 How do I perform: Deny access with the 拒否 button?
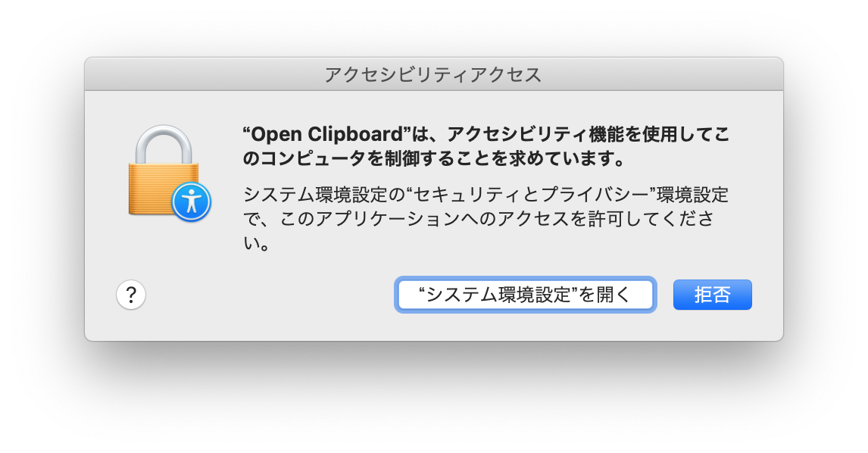point(713,295)
